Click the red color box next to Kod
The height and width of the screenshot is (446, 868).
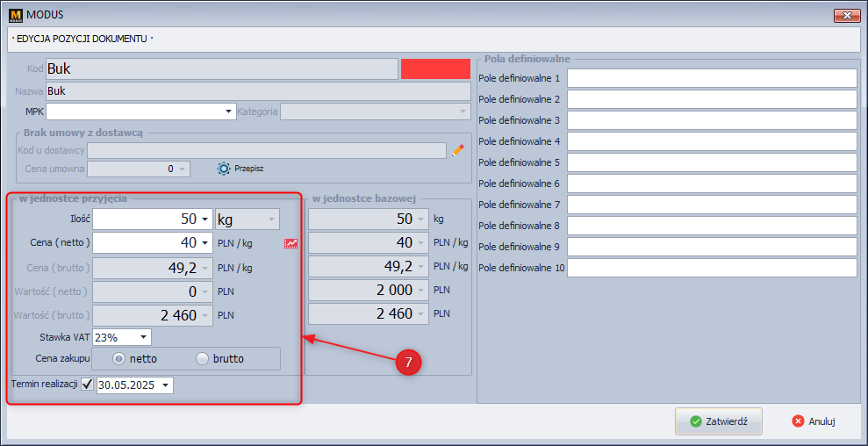(x=435, y=69)
